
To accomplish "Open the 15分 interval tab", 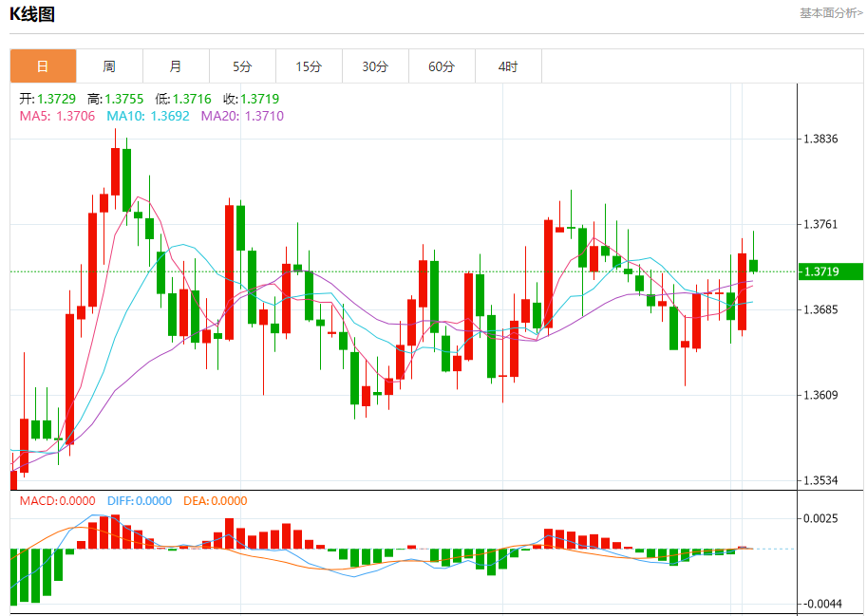I will 309,66.
